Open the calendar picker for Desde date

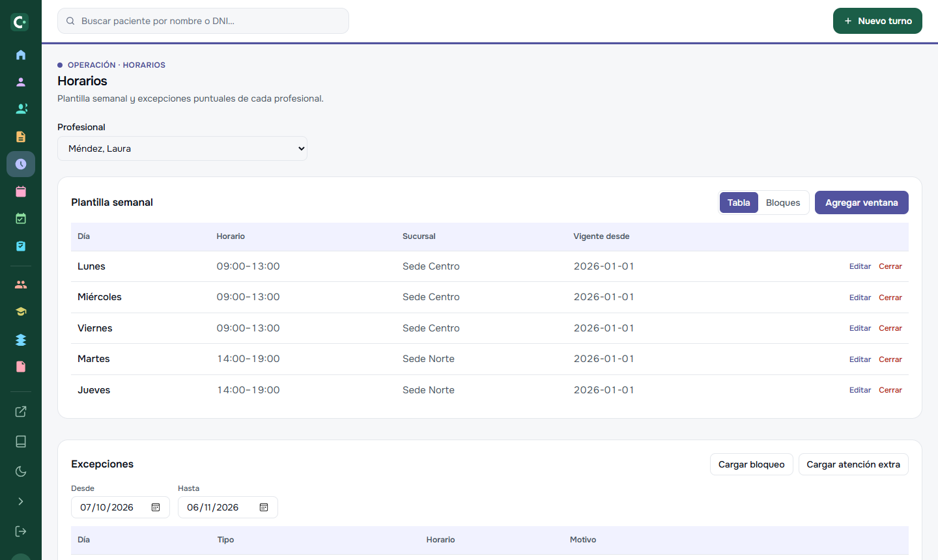[156, 507]
